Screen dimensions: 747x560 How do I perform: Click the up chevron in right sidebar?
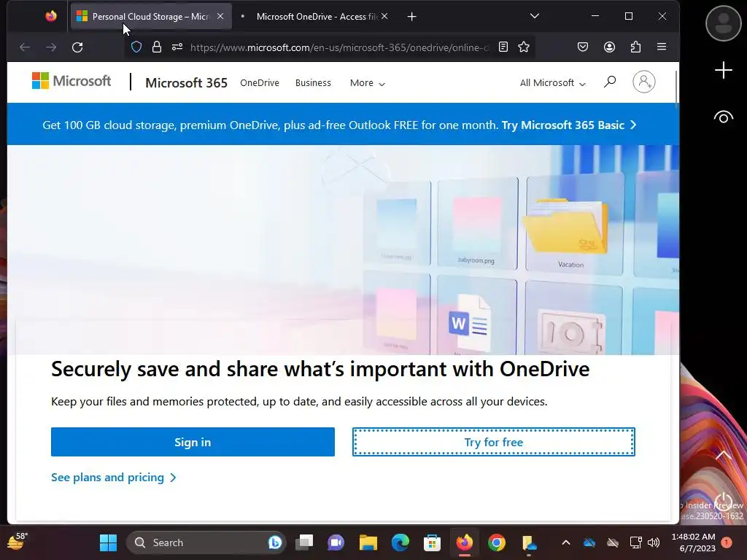click(723, 455)
